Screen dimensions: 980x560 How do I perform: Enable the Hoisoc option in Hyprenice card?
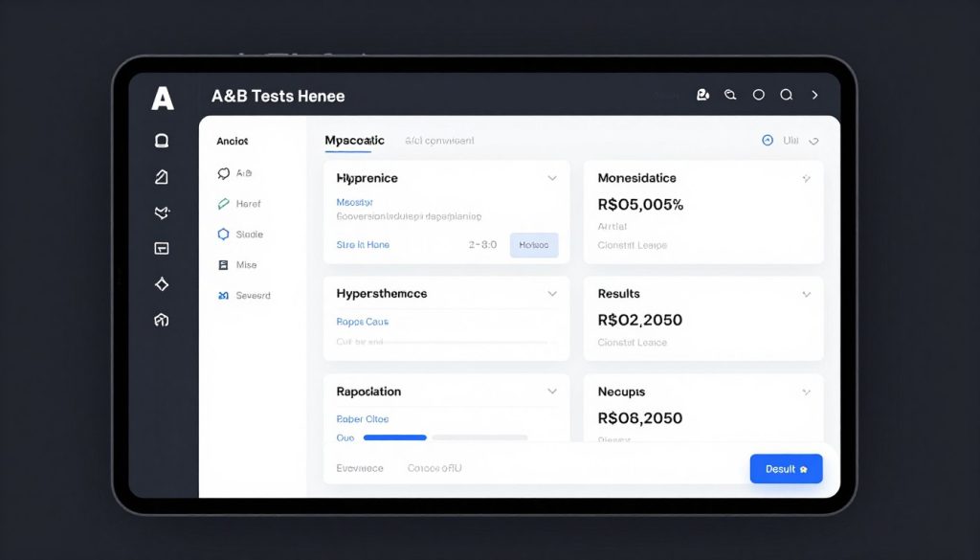[534, 245]
